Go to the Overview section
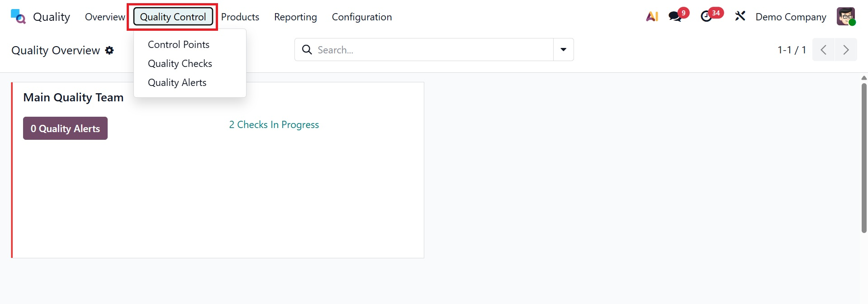 click(104, 17)
